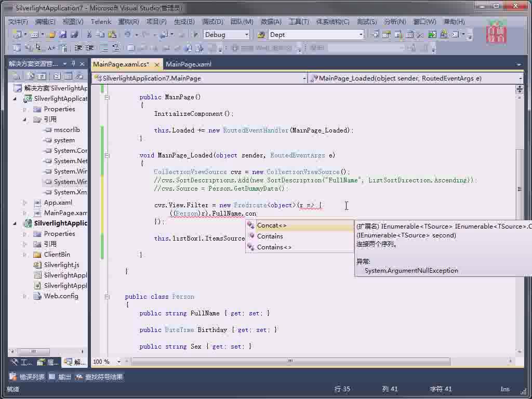Open the Toolbox toolbar icon with wrench
The height and width of the screenshot is (399, 532).
(x=420, y=34)
